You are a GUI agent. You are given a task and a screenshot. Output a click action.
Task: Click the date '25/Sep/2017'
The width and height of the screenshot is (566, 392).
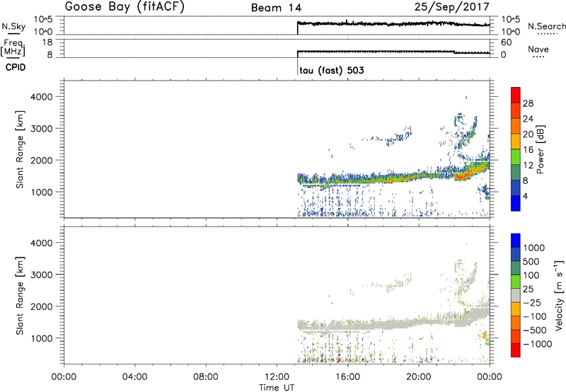452,7
